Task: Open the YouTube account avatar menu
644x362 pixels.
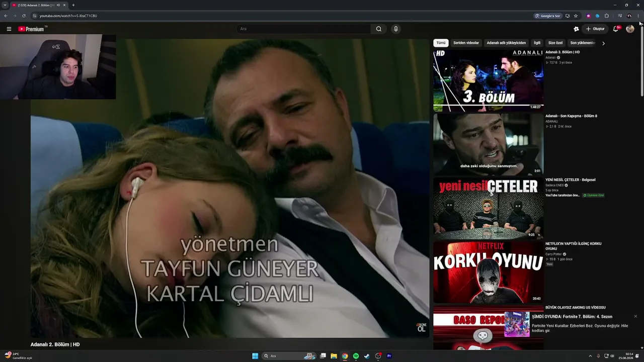Action: point(630,29)
